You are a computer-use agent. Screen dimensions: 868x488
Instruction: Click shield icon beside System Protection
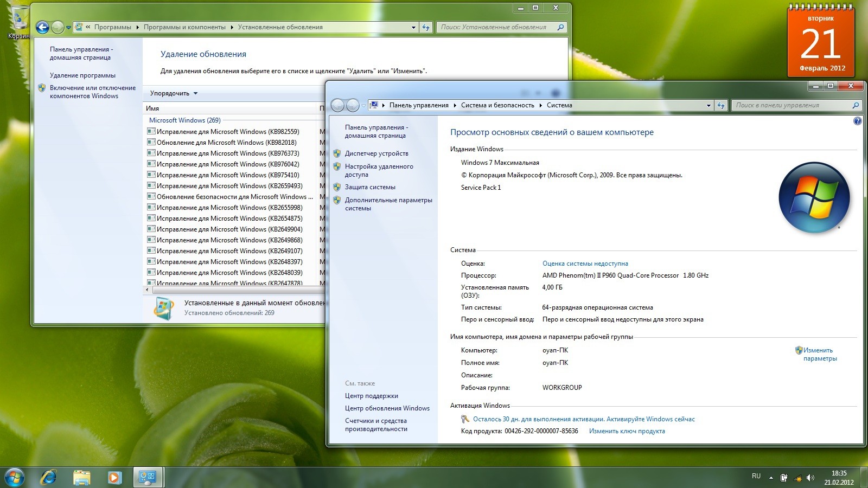[x=337, y=187]
